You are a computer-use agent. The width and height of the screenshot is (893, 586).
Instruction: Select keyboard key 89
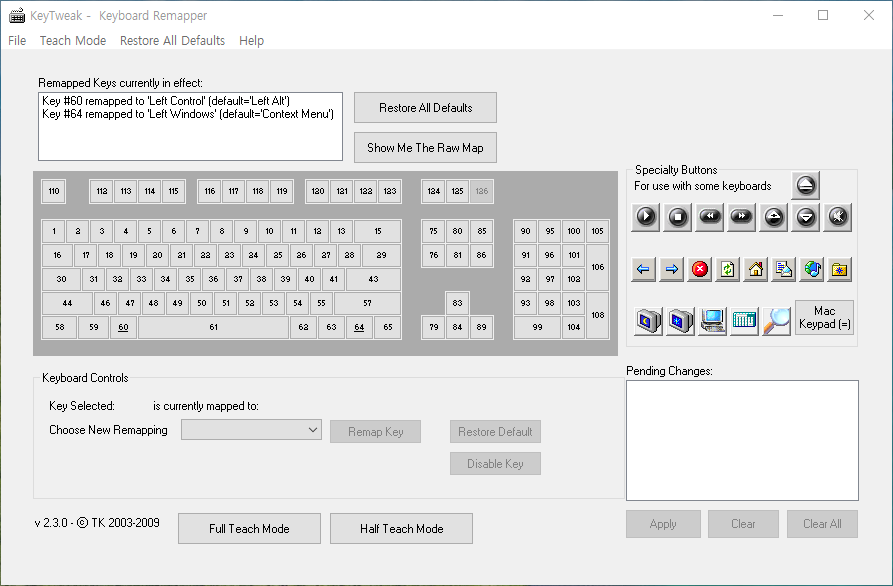(x=481, y=327)
